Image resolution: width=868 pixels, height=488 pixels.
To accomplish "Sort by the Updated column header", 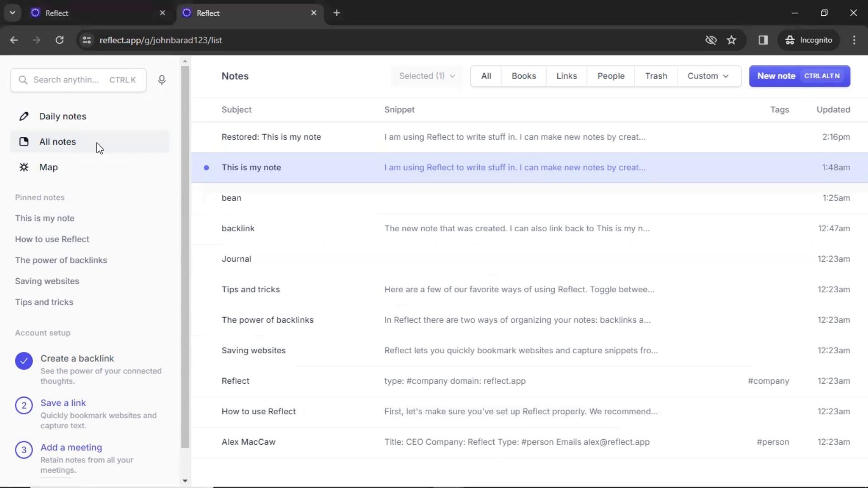I will (833, 110).
